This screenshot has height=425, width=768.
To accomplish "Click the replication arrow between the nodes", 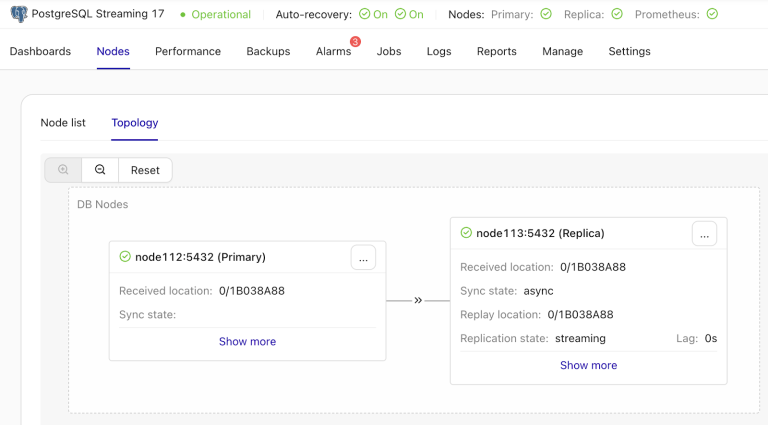I will coord(418,300).
